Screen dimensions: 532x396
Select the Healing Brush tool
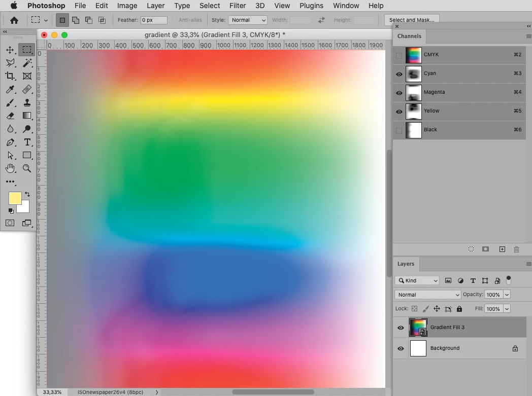click(27, 89)
